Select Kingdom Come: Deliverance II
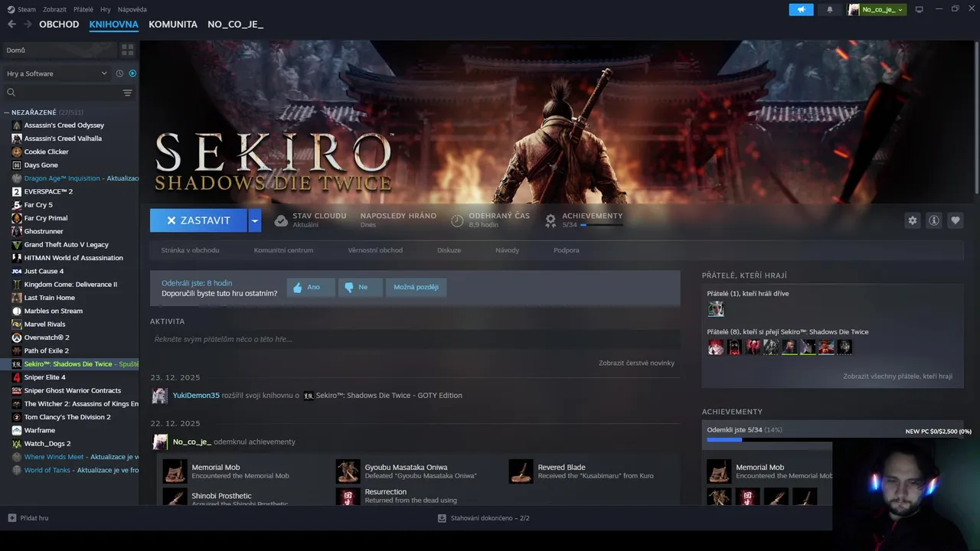 70,284
